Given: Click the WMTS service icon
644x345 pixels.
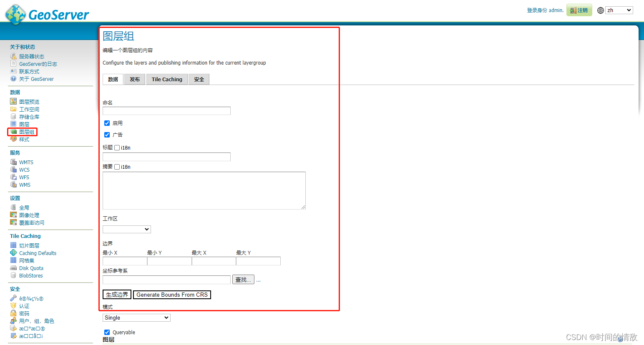Looking at the screenshot, I should (x=13, y=162).
